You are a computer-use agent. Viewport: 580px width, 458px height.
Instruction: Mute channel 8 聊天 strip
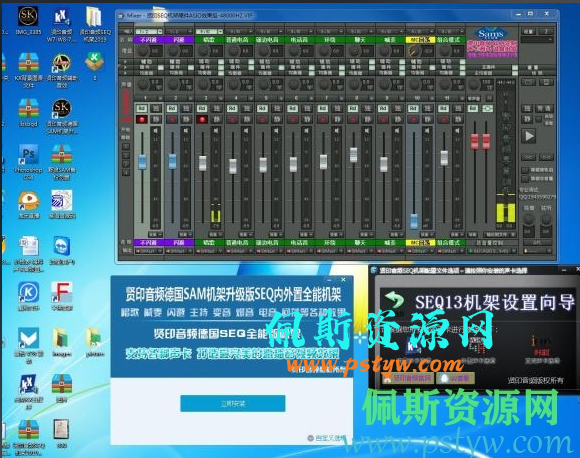point(367,119)
